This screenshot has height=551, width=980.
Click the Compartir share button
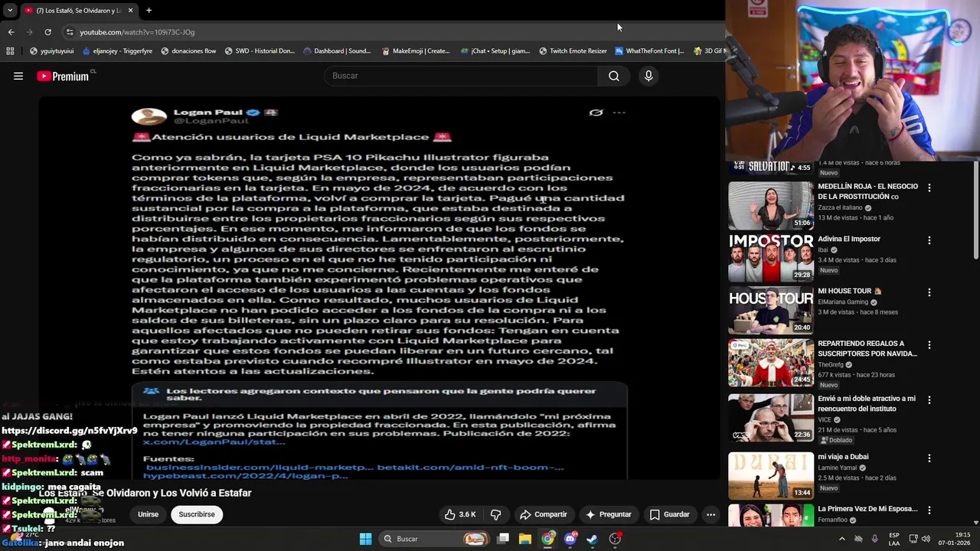(x=543, y=514)
